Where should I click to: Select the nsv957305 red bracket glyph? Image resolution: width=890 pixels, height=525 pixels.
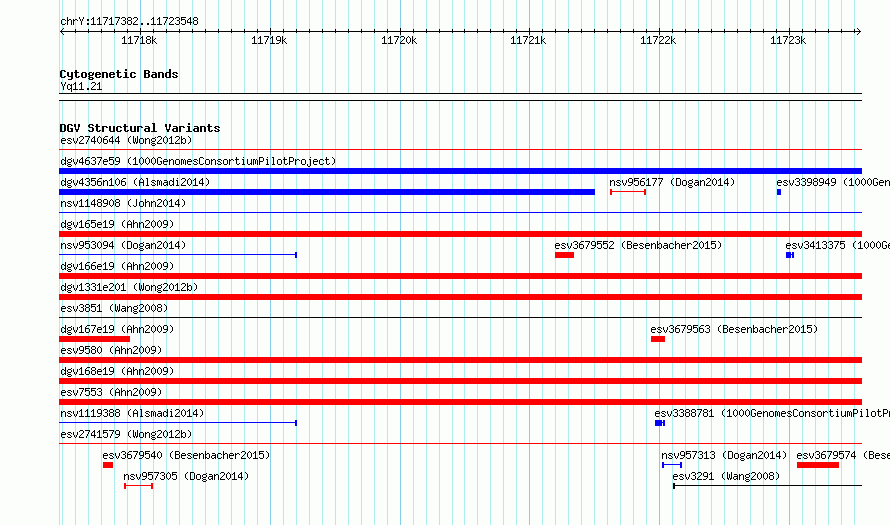pos(138,486)
